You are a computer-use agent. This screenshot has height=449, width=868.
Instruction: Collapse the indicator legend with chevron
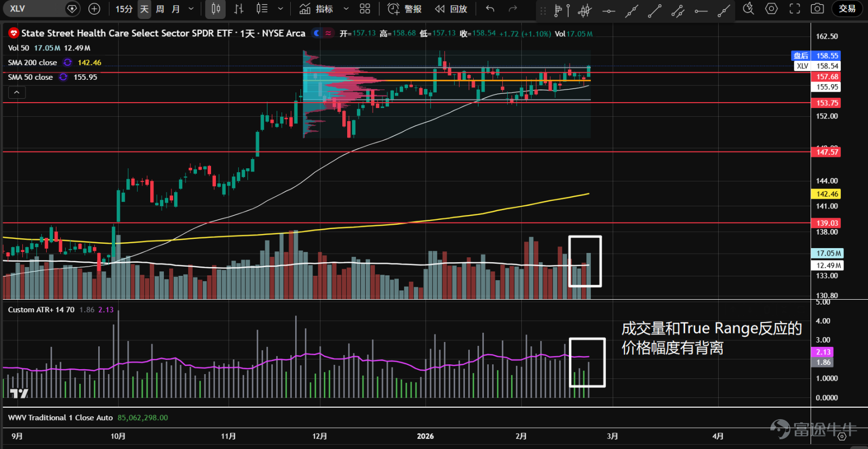point(17,92)
